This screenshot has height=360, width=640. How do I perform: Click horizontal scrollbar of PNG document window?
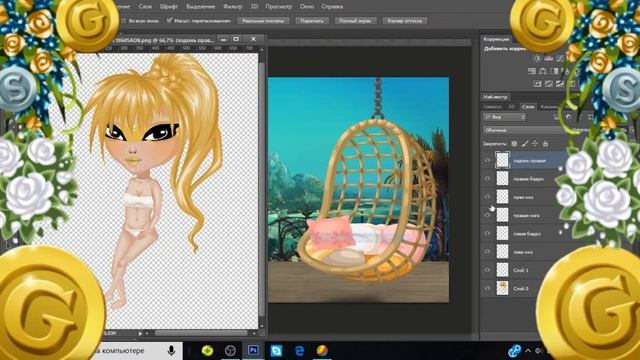200,333
